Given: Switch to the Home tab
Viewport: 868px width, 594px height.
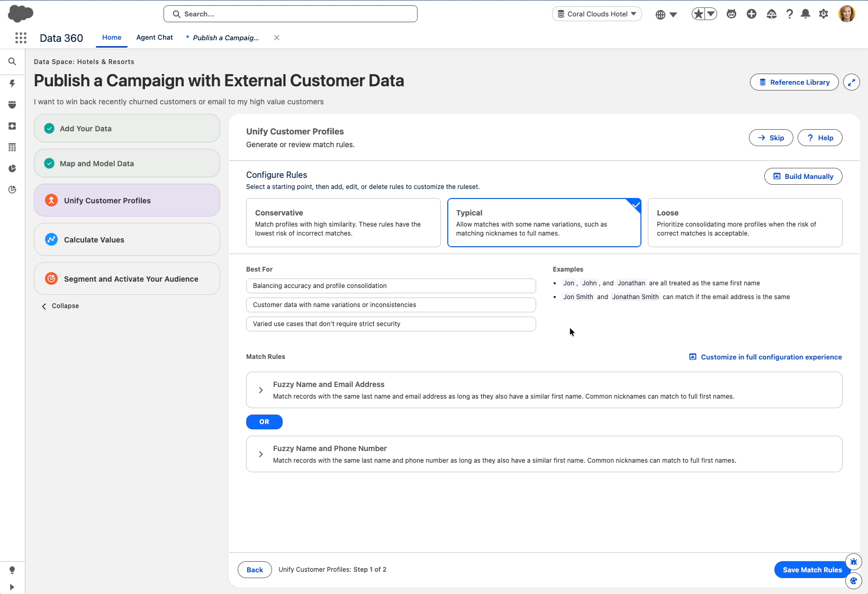Looking at the screenshot, I should [x=112, y=38].
